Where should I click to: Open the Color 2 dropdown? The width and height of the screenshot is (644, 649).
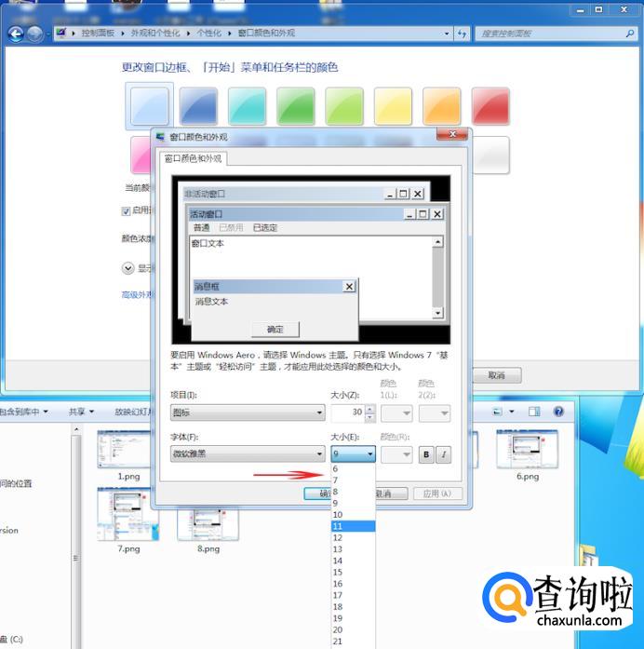click(435, 412)
